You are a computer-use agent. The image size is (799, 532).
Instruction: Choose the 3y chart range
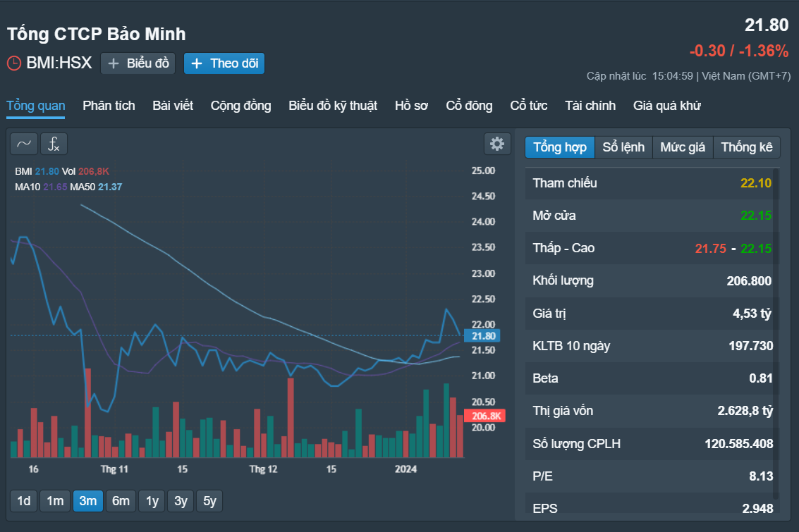[x=181, y=501]
